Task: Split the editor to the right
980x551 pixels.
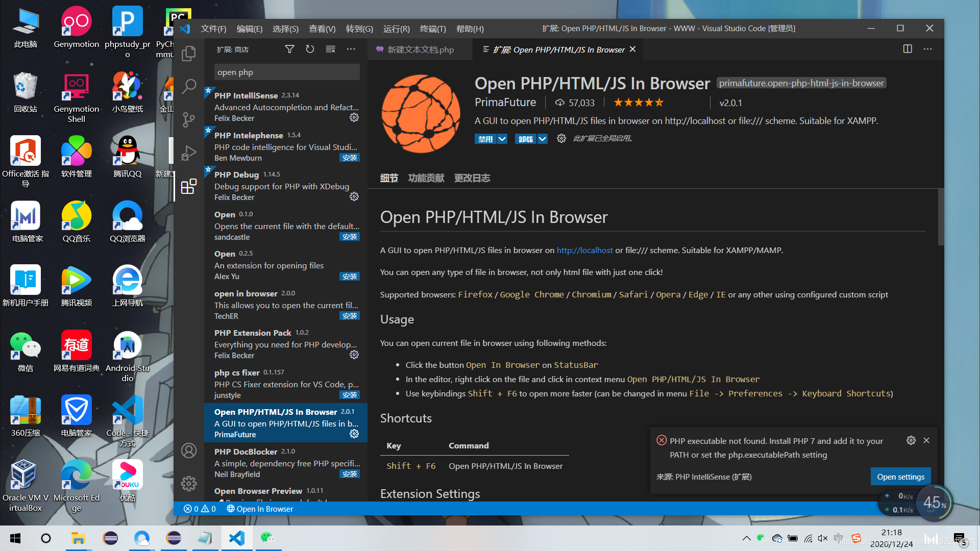Action: [908, 49]
